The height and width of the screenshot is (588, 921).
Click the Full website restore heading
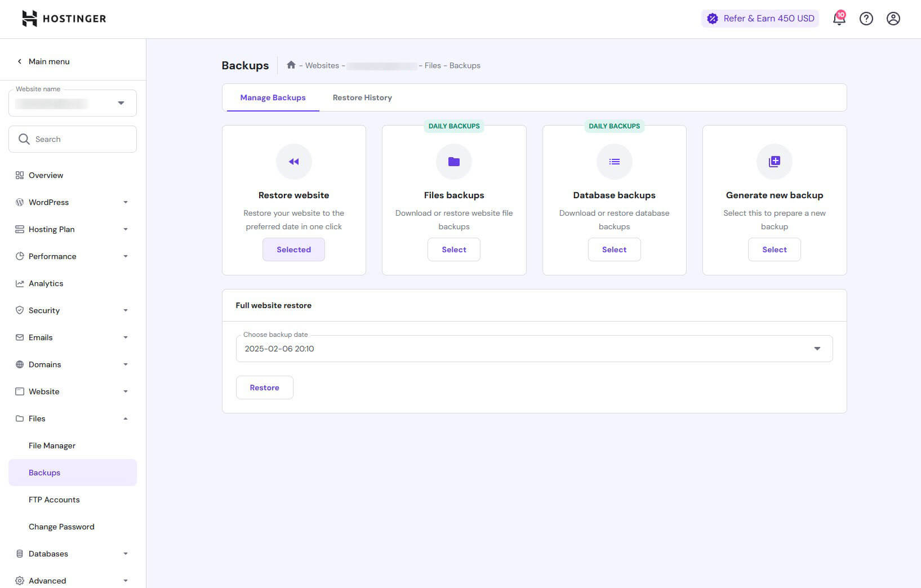273,305
